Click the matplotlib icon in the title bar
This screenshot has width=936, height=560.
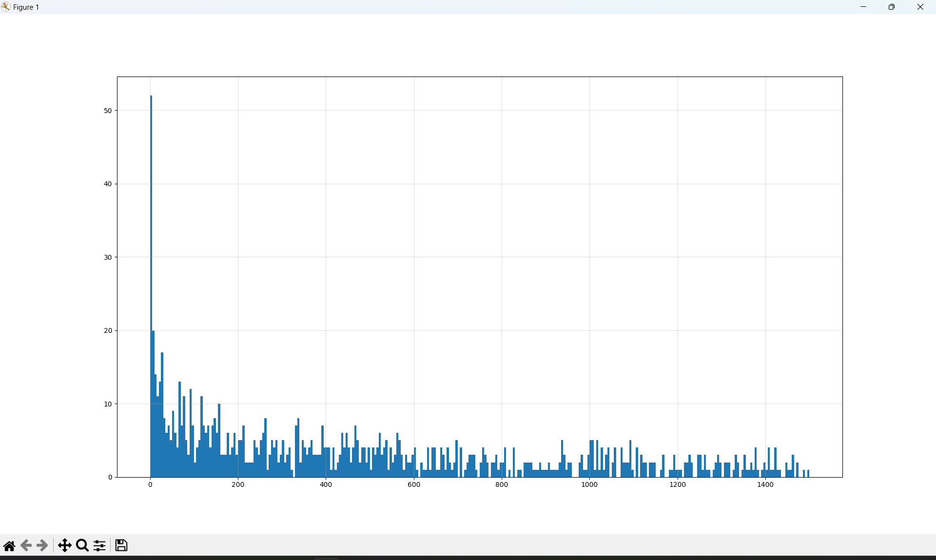pos(6,7)
